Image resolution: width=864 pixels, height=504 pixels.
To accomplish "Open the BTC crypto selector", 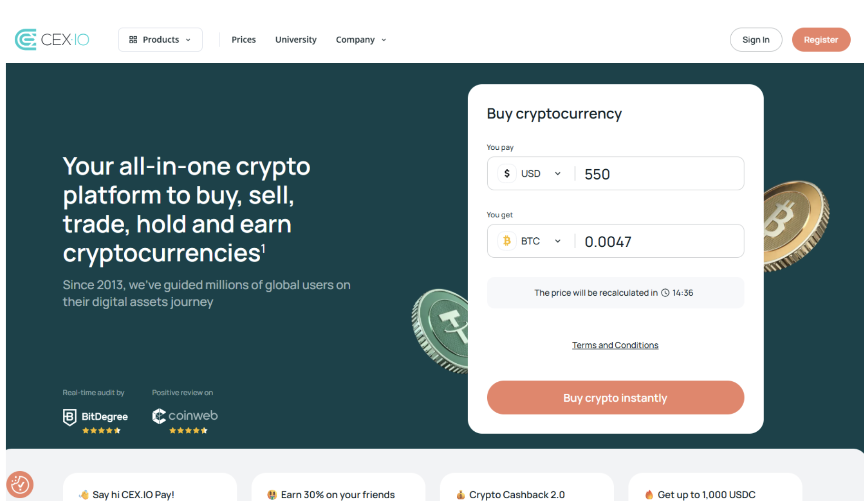I will click(x=540, y=241).
